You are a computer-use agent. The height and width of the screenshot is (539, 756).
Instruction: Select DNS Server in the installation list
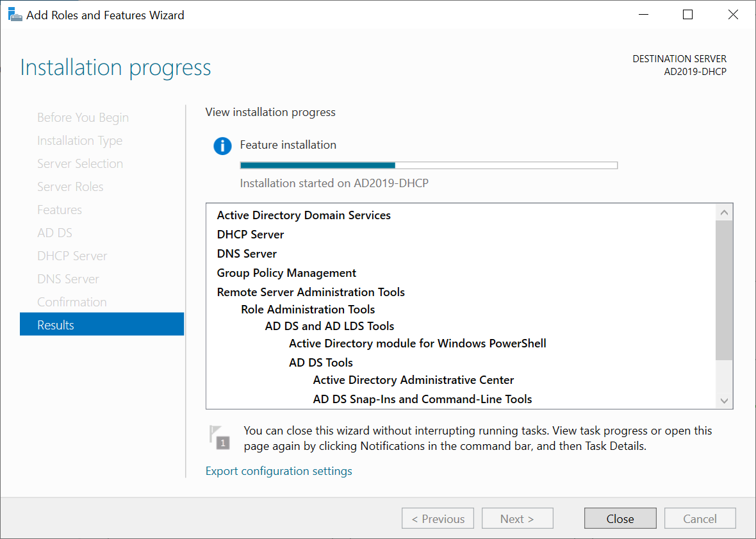click(247, 253)
